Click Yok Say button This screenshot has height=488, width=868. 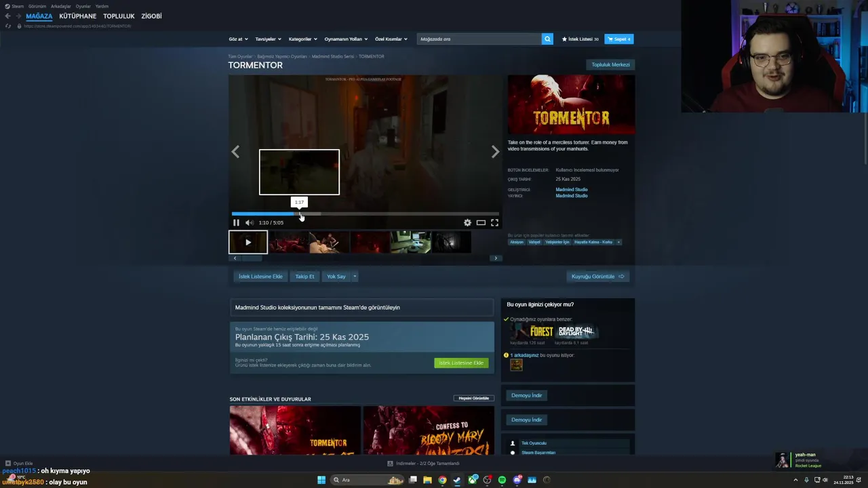(x=336, y=277)
